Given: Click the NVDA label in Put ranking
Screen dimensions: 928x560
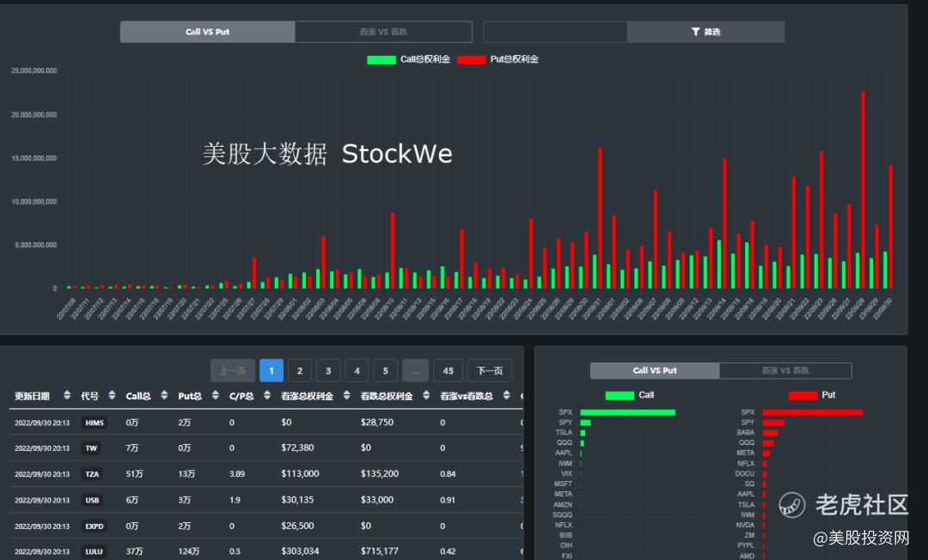Looking at the screenshot, I should click(x=745, y=525).
